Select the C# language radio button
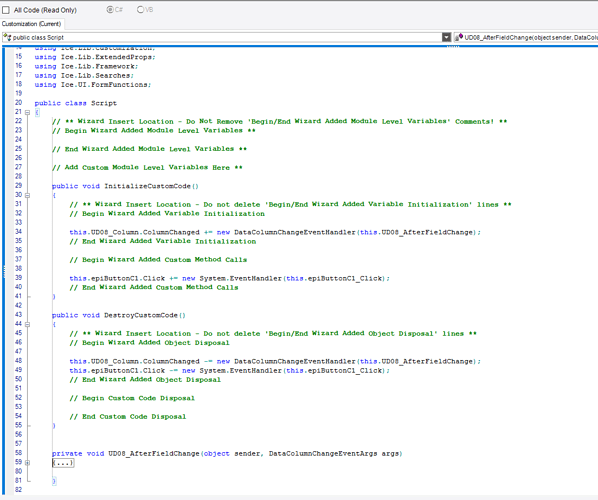 pos(110,10)
